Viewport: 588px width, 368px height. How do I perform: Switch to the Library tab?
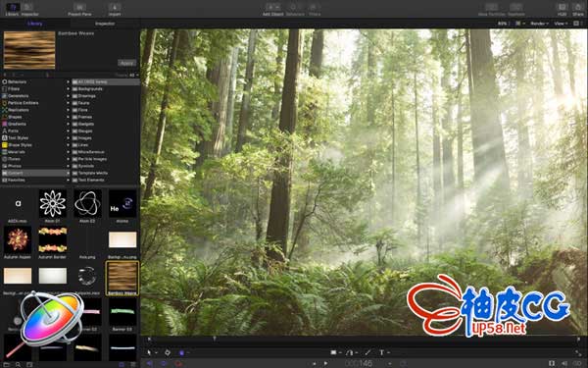tap(35, 24)
